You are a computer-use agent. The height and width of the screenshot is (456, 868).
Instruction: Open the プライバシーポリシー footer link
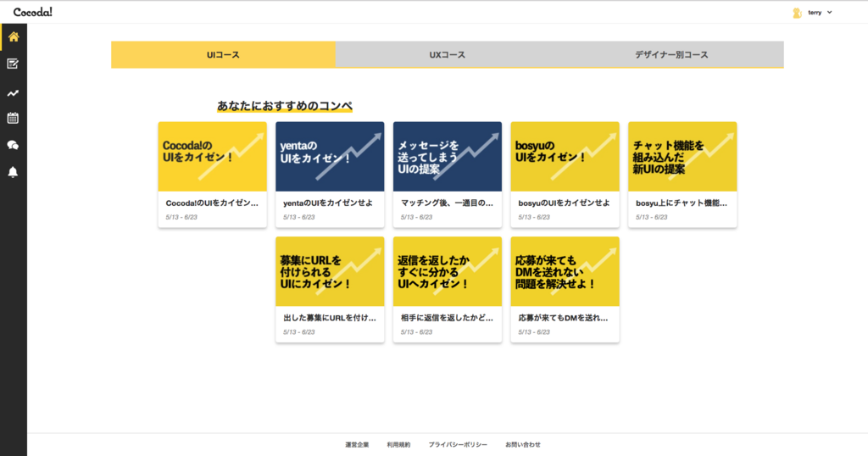pyautogui.click(x=458, y=444)
